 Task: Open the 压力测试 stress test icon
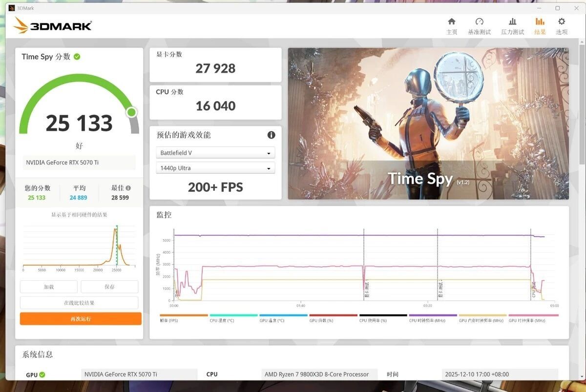[x=512, y=21]
